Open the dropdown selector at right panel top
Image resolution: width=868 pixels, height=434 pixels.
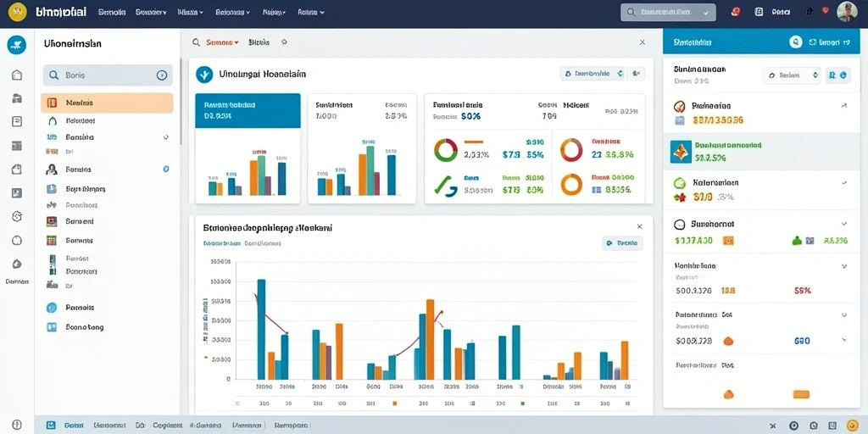point(792,75)
